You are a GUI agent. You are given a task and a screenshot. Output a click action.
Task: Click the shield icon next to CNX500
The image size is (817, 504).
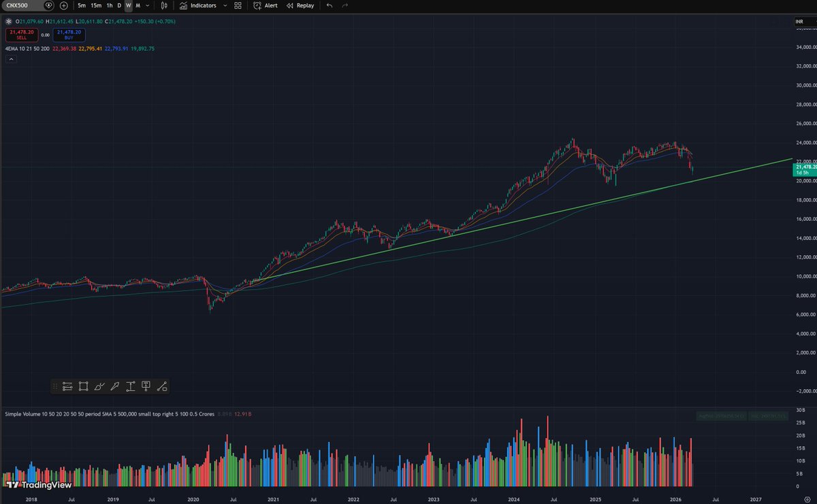48,5
